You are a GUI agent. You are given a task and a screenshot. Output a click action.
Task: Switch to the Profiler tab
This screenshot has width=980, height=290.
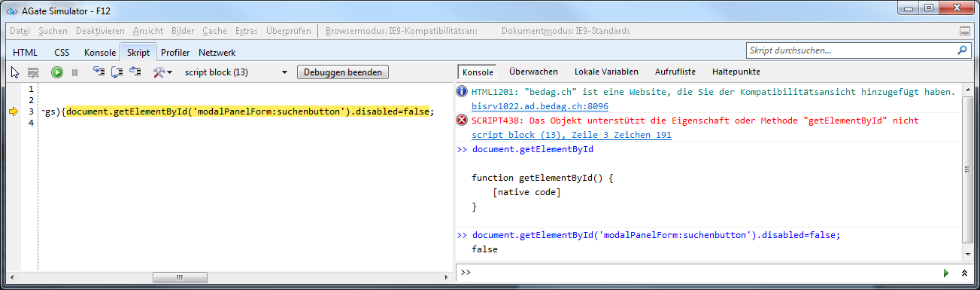(x=175, y=53)
